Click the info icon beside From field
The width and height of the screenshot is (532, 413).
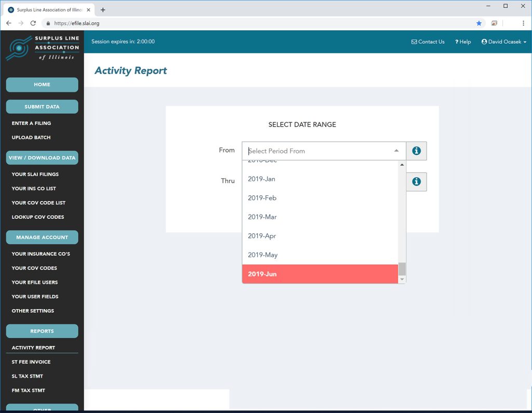click(416, 151)
